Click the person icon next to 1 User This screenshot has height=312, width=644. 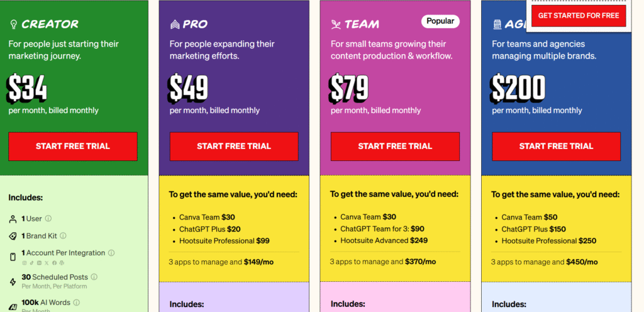13,220
